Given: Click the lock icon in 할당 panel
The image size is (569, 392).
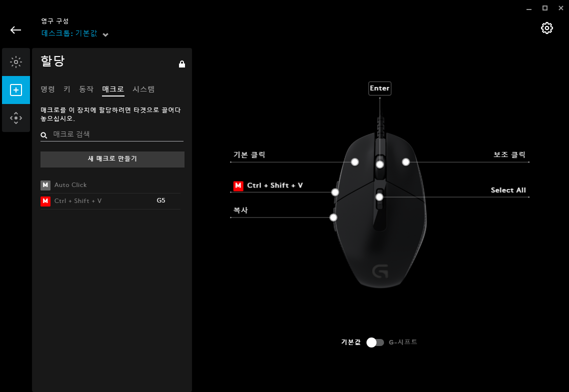Looking at the screenshot, I should pyautogui.click(x=182, y=64).
